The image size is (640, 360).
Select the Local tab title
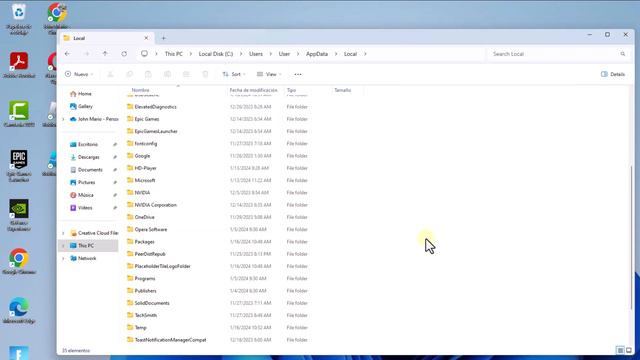[x=79, y=38]
